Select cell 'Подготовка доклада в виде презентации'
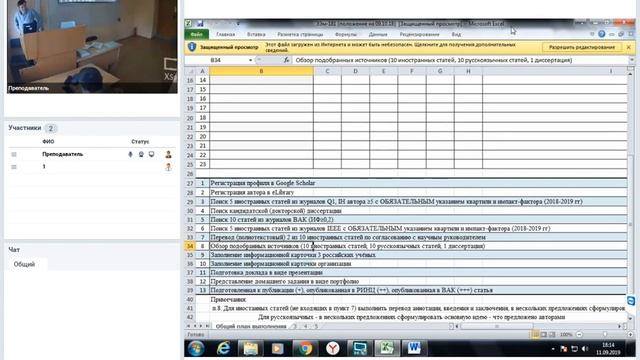 pyautogui.click(x=266, y=272)
